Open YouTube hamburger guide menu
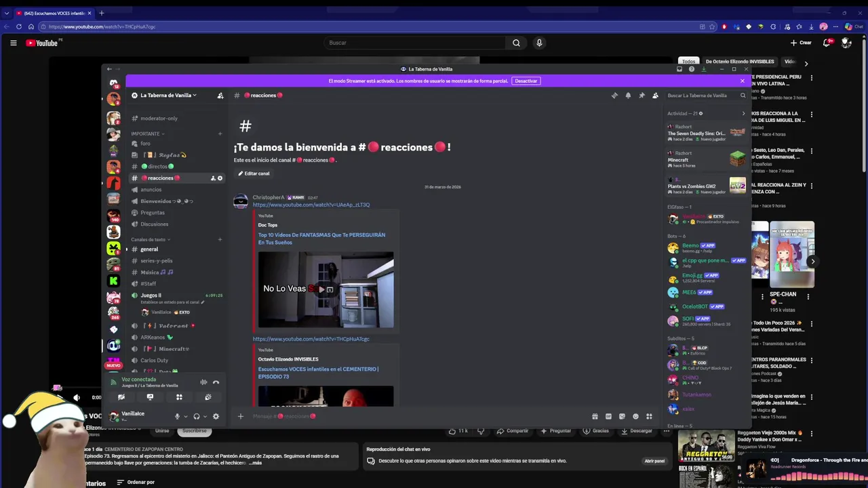 [x=13, y=43]
